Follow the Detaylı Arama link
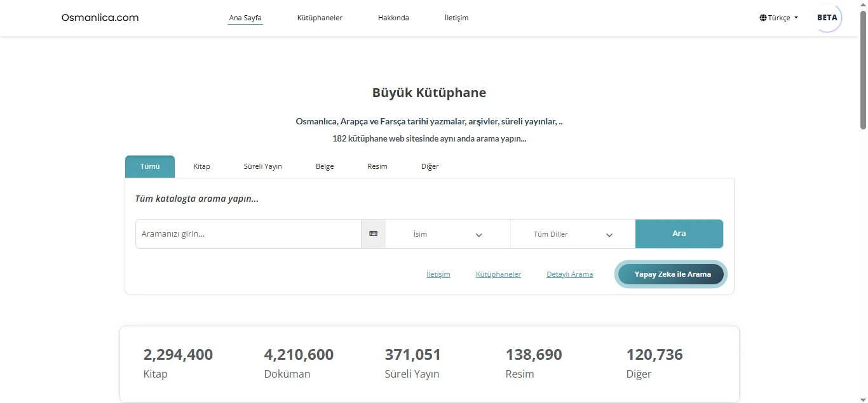 [x=569, y=274]
